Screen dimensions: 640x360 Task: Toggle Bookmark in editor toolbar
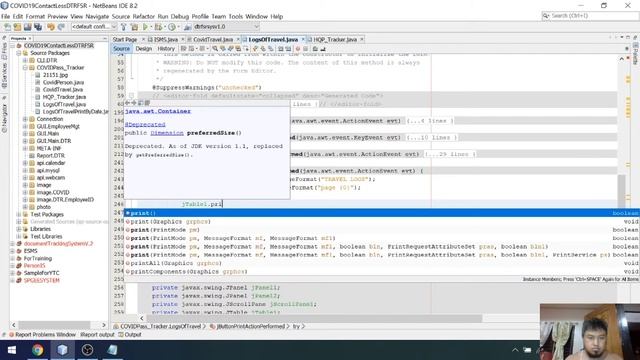click(271, 49)
